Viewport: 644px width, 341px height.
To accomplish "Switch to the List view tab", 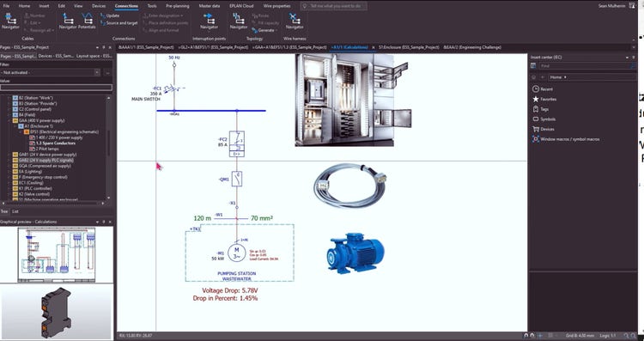I will tap(15, 211).
